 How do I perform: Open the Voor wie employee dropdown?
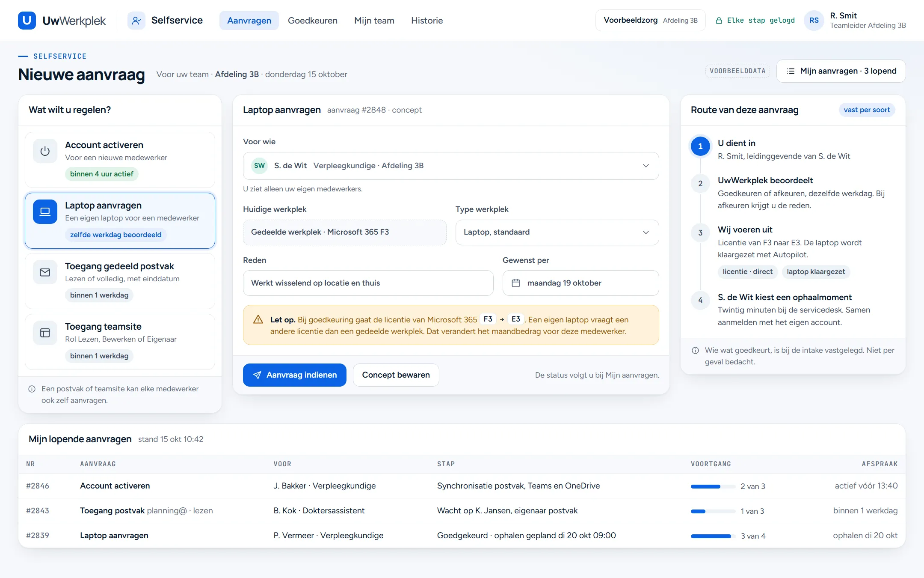click(x=451, y=166)
